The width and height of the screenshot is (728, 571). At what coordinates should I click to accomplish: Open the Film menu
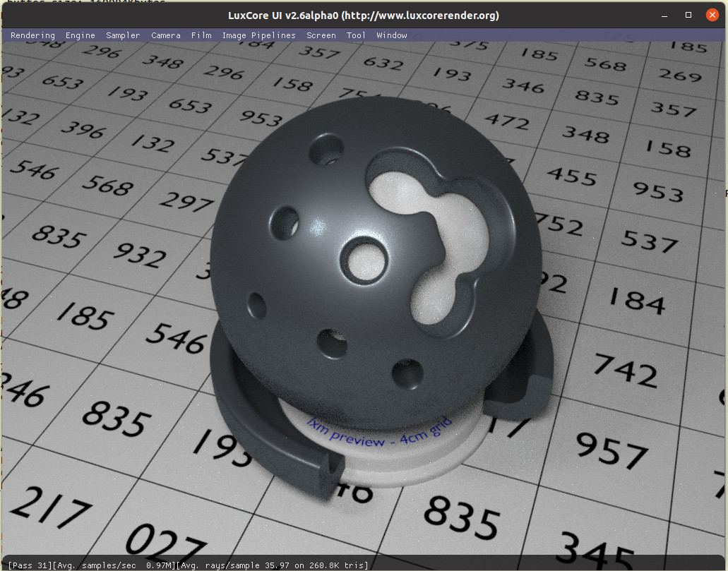(x=201, y=35)
